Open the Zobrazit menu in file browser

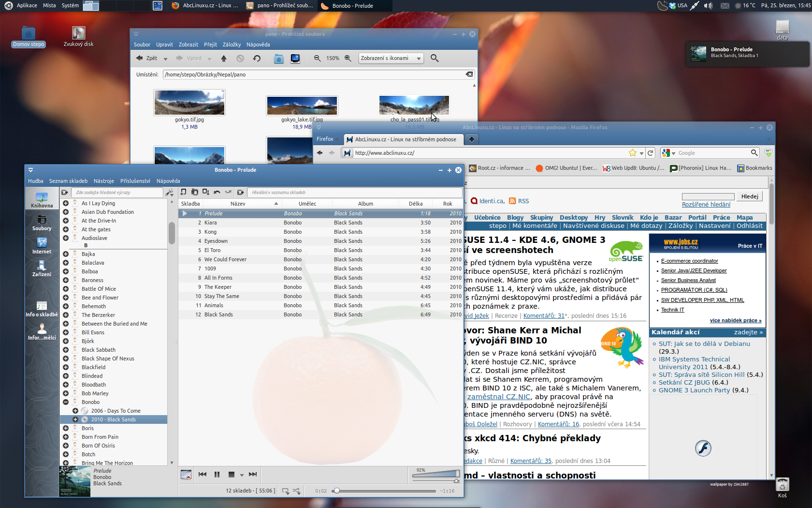pyautogui.click(x=188, y=45)
